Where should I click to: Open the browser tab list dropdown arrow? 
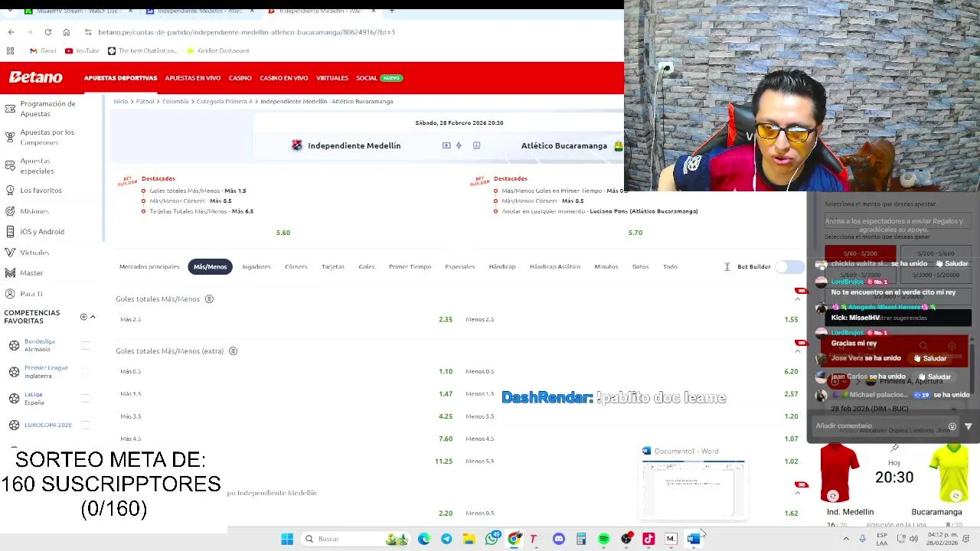(11, 11)
